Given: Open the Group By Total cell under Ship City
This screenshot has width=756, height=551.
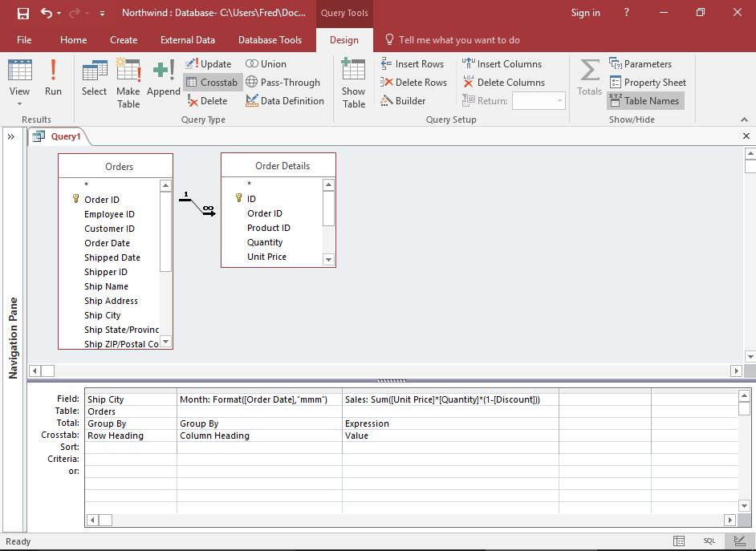Looking at the screenshot, I should 131,423.
